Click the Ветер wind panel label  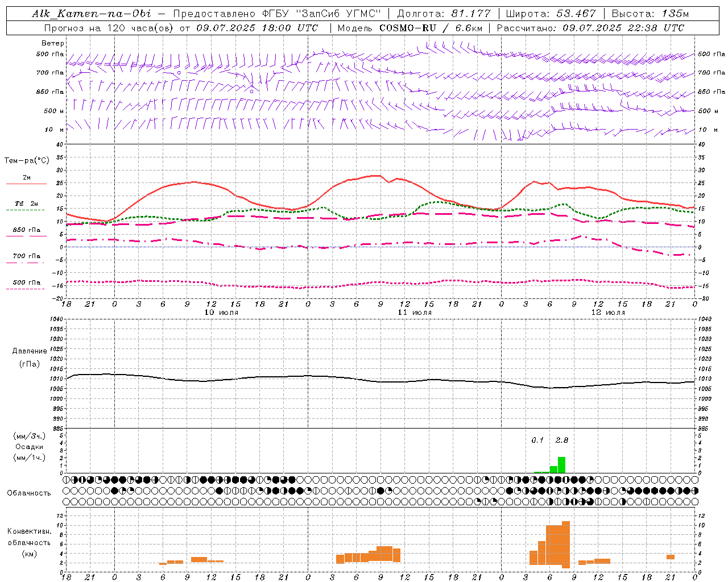pos(53,43)
